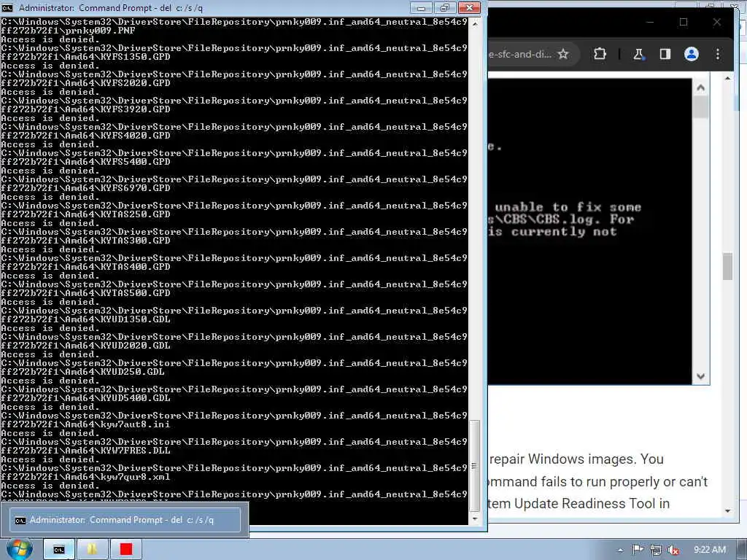Open the Chrome Labs flask icon
The height and width of the screenshot is (560, 747).
coord(638,54)
